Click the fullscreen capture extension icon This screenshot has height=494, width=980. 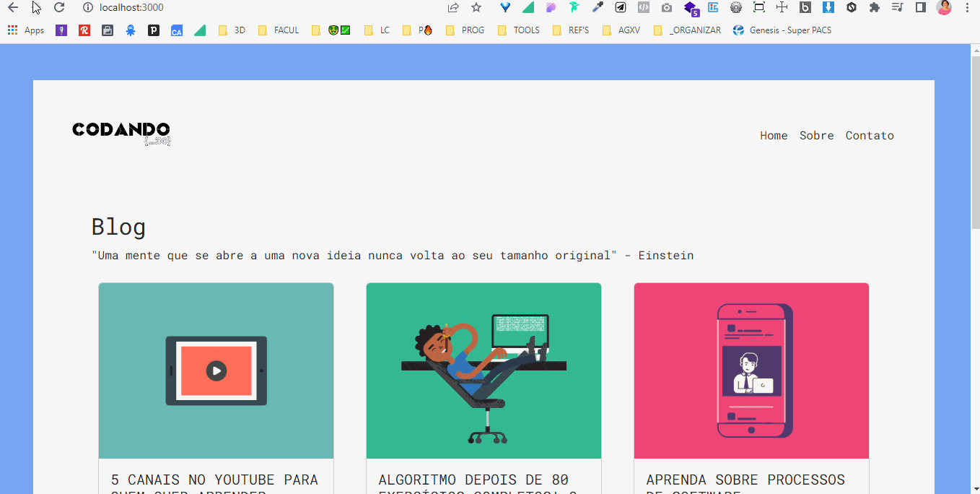tap(760, 7)
